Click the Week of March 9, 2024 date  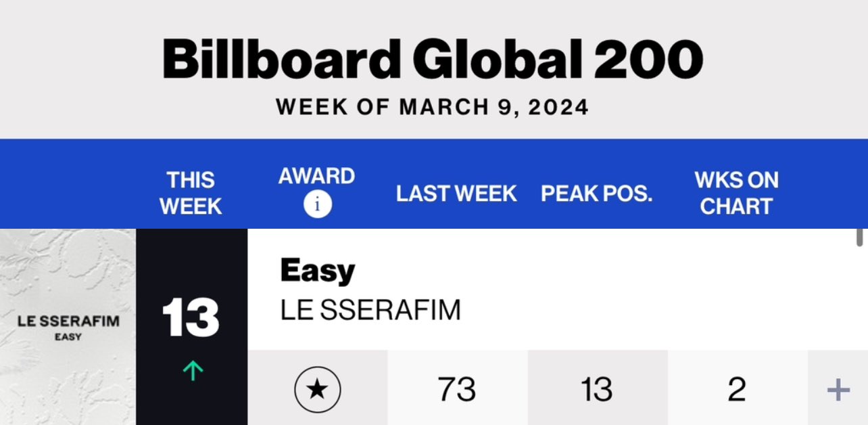(x=433, y=107)
